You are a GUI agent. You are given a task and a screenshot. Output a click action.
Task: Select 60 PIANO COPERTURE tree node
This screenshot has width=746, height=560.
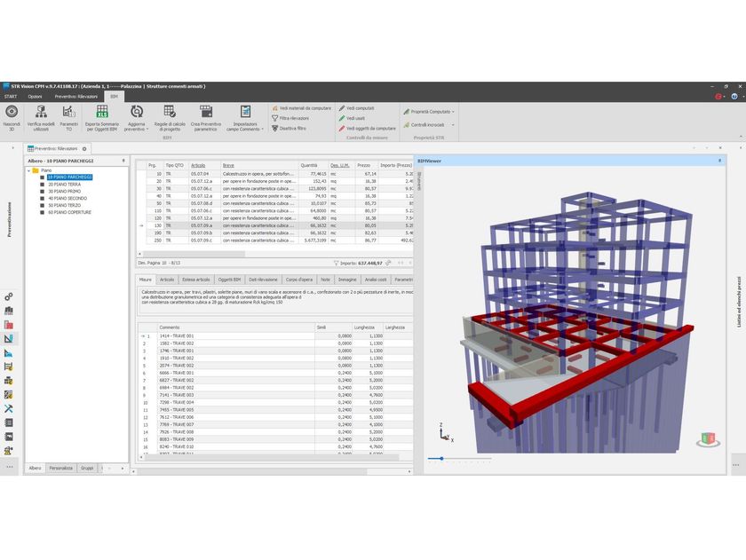point(69,212)
